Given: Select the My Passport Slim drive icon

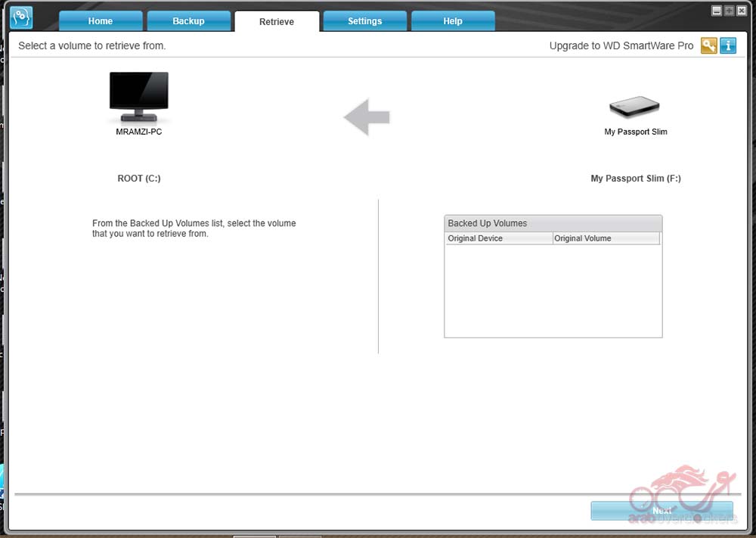Looking at the screenshot, I should click(x=635, y=107).
